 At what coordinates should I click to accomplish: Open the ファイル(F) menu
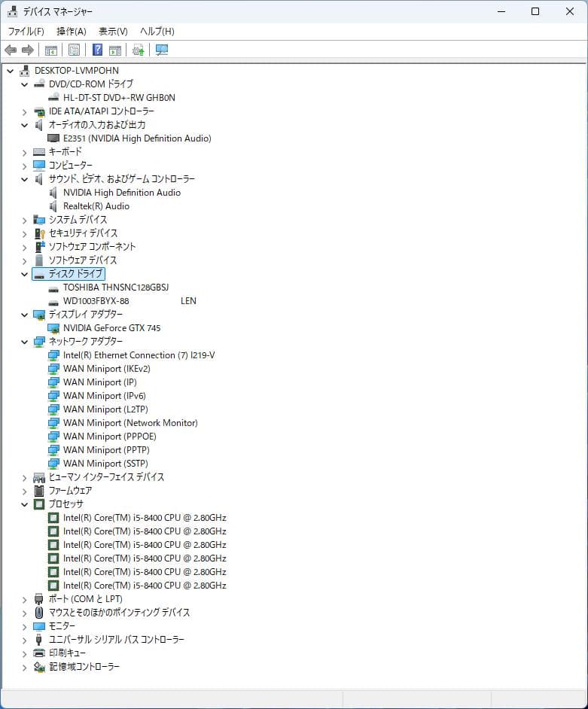pos(26,31)
